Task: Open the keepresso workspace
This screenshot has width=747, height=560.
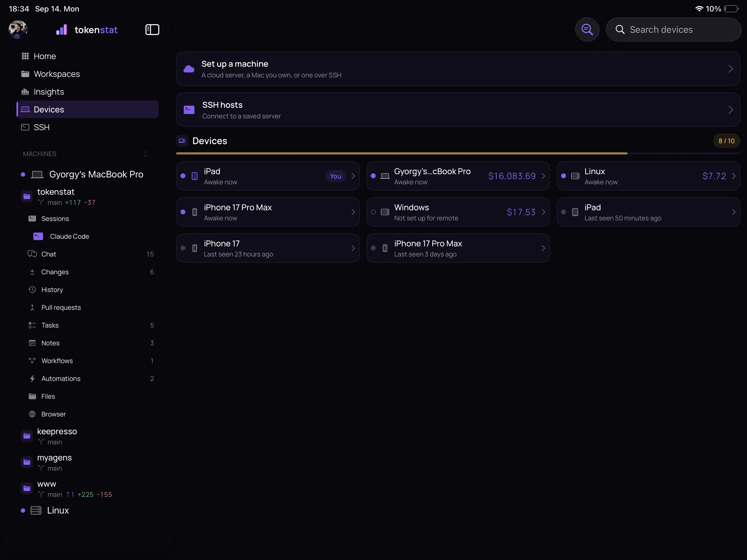Action: point(87,436)
